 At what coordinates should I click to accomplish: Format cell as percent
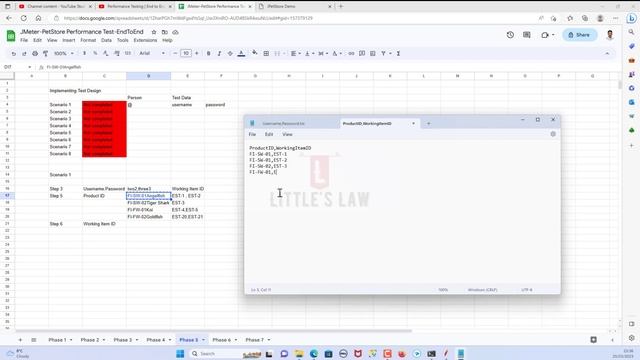(x=95, y=53)
